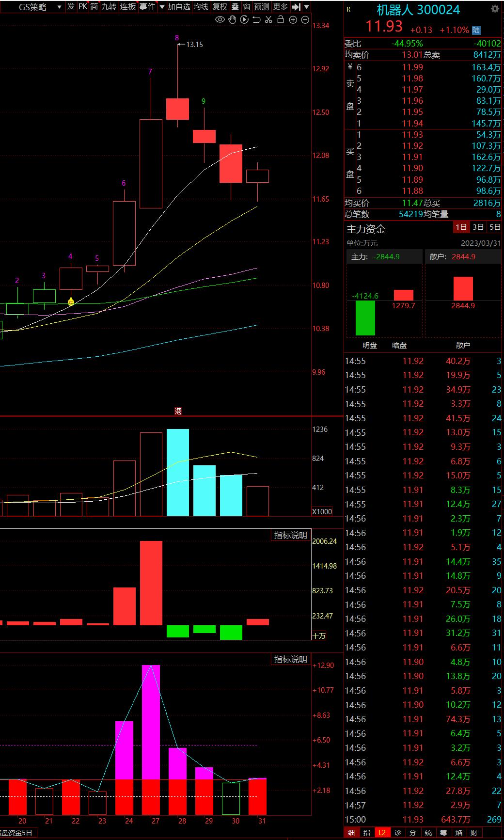Click the 复权 price adjustment button
The height and width of the screenshot is (840, 504).
tap(220, 7)
